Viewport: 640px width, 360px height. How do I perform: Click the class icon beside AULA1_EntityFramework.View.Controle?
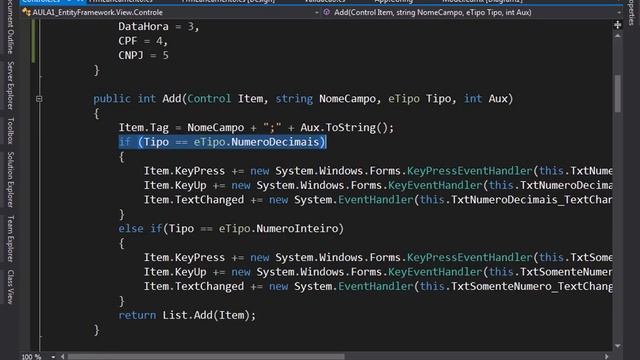click(27, 12)
